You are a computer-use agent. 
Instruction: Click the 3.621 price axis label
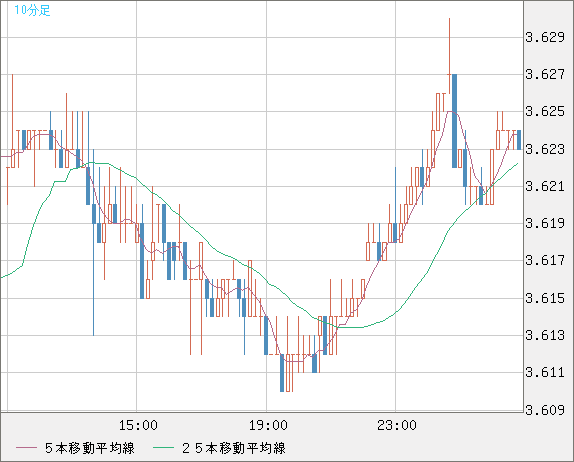[545, 186]
